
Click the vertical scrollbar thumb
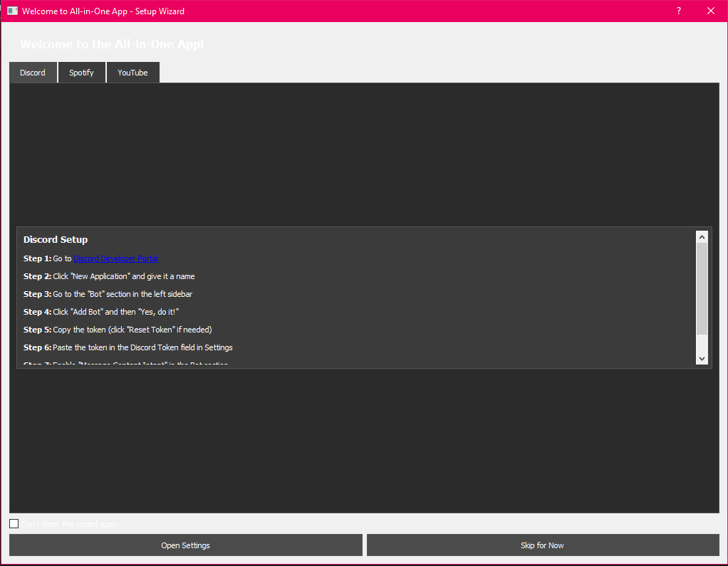tap(702, 288)
